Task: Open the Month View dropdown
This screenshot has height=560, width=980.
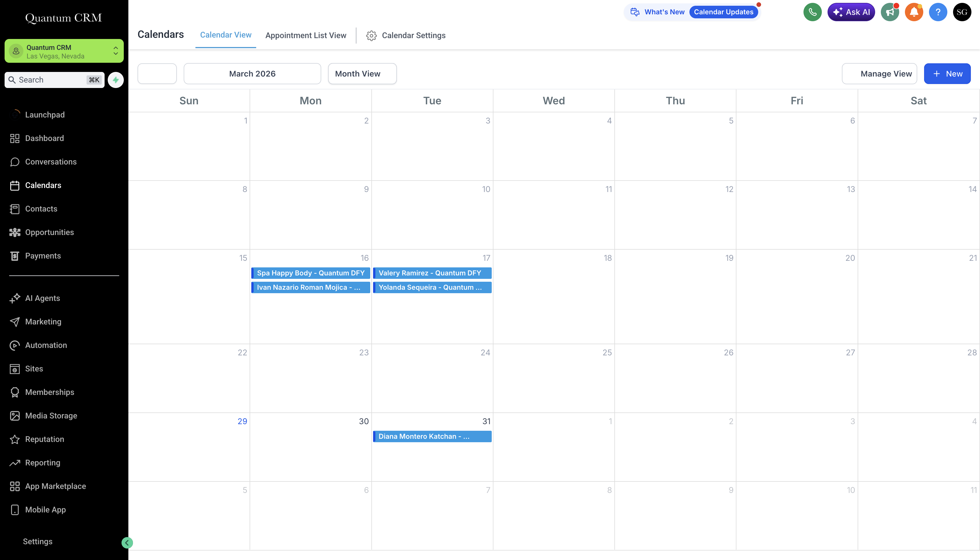Action: (x=362, y=74)
